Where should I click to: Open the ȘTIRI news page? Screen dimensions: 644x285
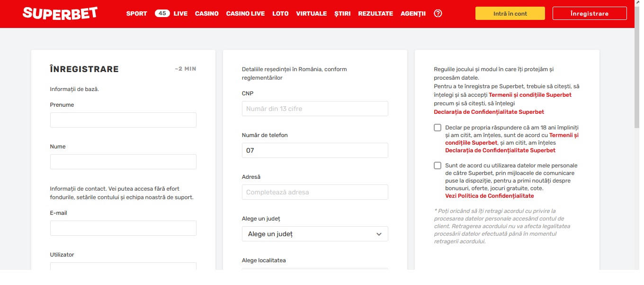(x=342, y=14)
